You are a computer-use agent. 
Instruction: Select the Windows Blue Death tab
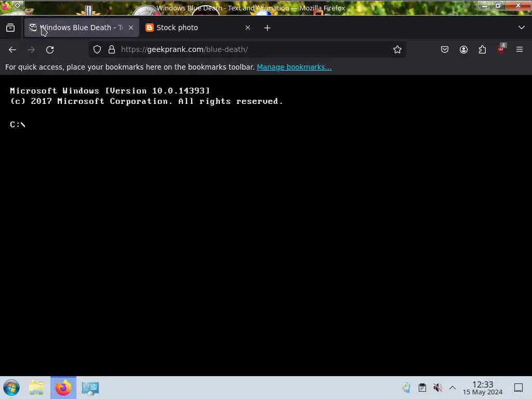[x=82, y=28]
